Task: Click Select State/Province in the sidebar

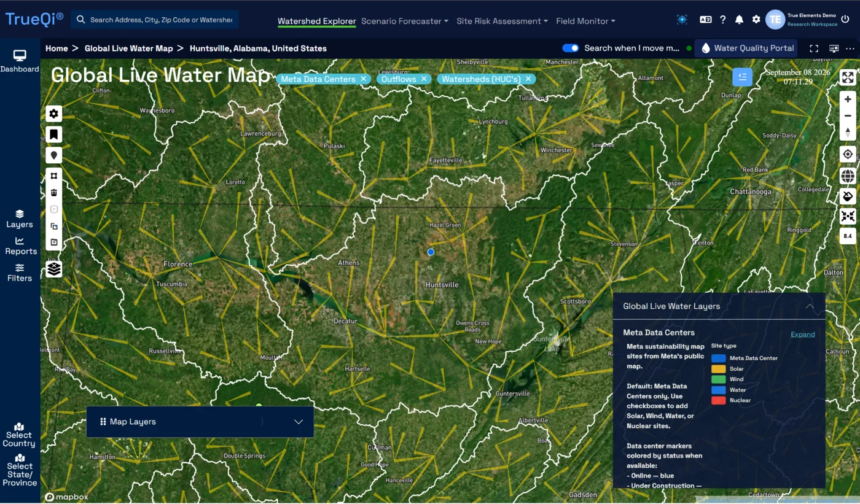Action: 20,471
